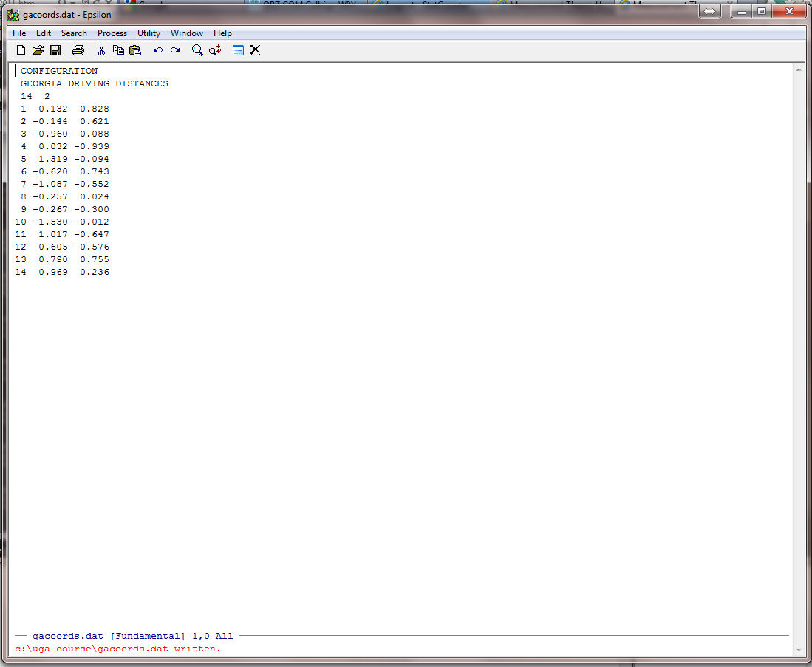
Task: Click the open folder toolbar icon
Action: tap(38, 50)
